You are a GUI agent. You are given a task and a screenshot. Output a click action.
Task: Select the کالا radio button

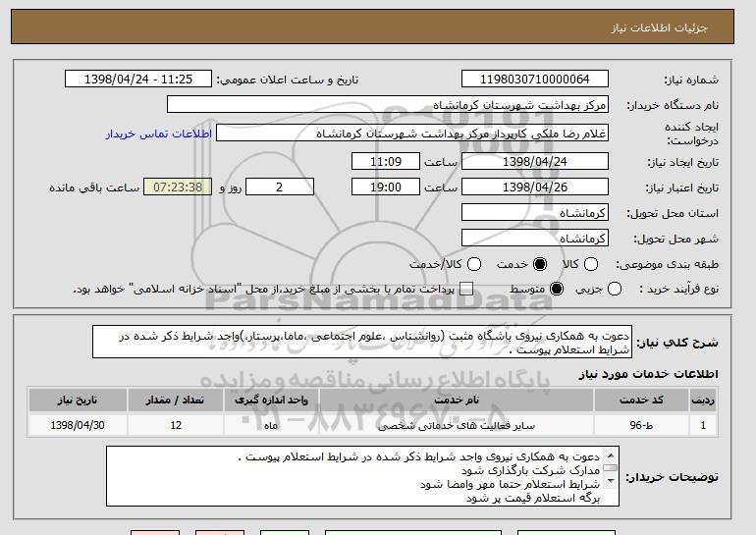coord(591,264)
